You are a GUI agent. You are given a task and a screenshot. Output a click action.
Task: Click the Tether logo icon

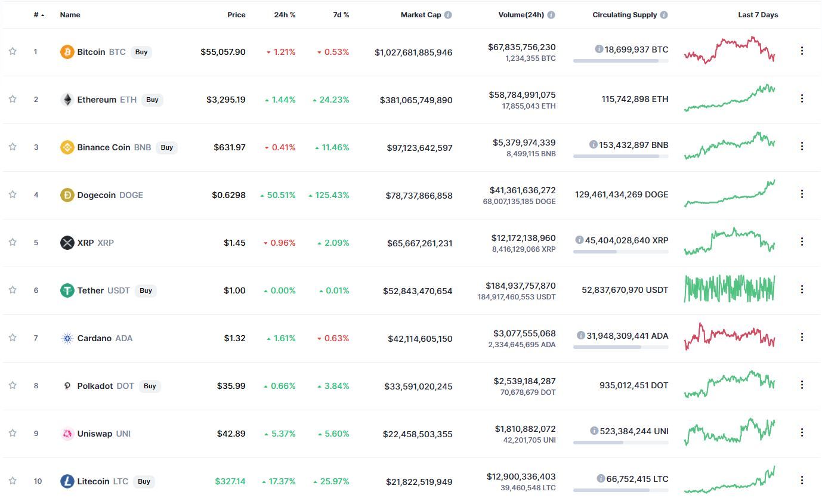(67, 290)
